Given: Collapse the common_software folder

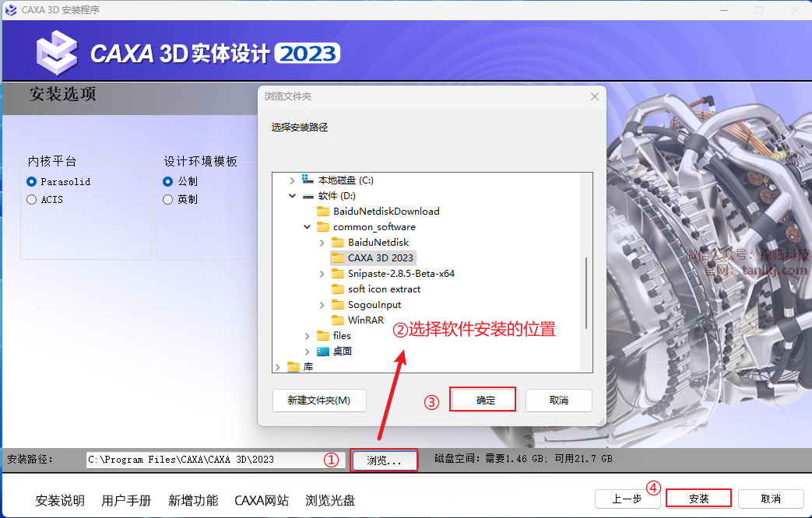Looking at the screenshot, I should coord(307,226).
